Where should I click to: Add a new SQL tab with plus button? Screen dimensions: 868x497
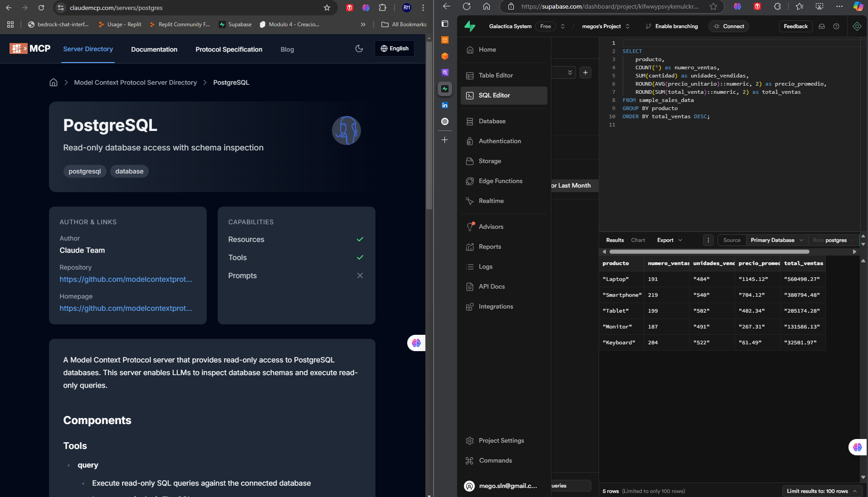[585, 72]
